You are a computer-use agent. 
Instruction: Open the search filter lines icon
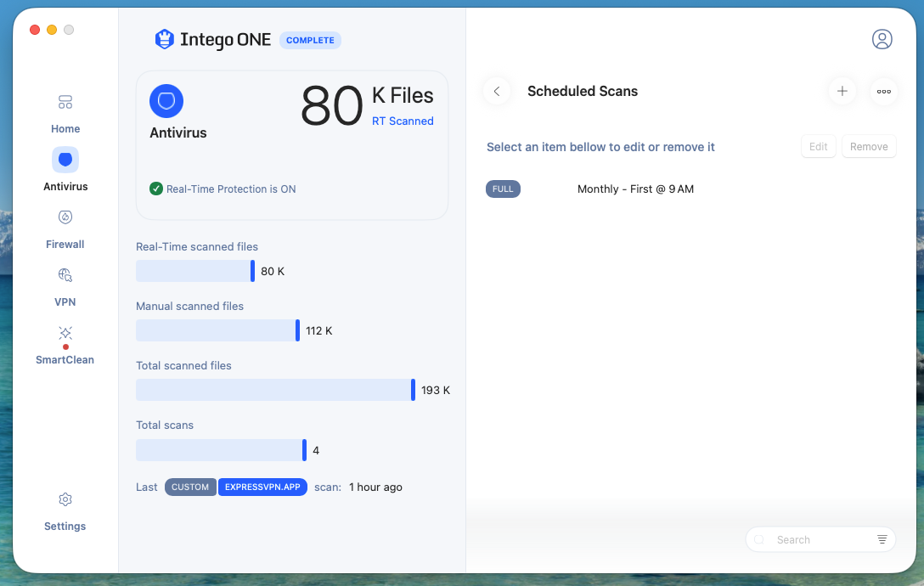tap(882, 539)
